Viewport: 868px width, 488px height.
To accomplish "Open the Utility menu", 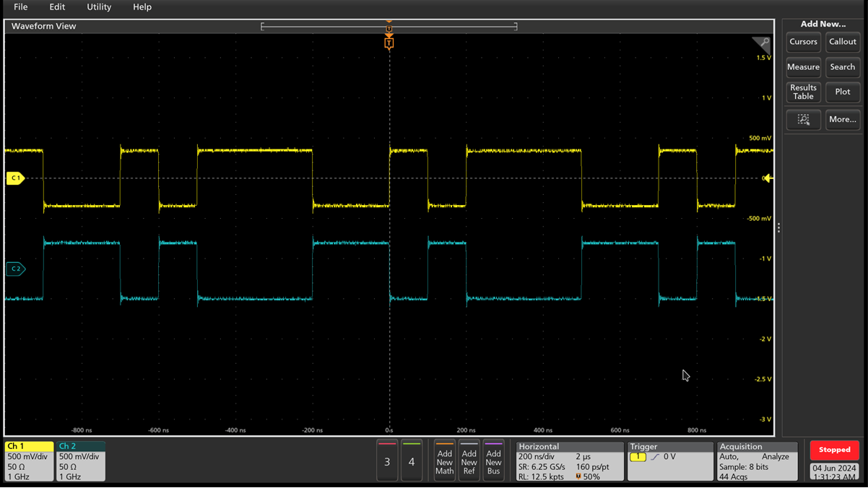I will (x=99, y=7).
